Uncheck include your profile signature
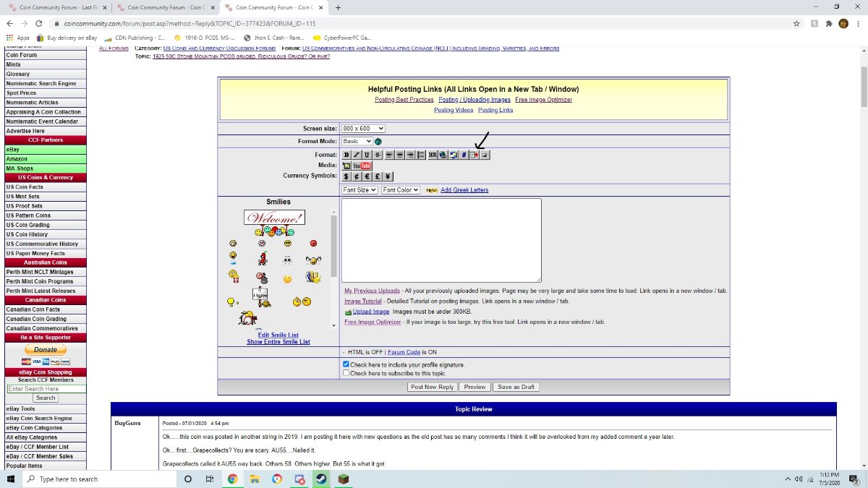 [346, 364]
